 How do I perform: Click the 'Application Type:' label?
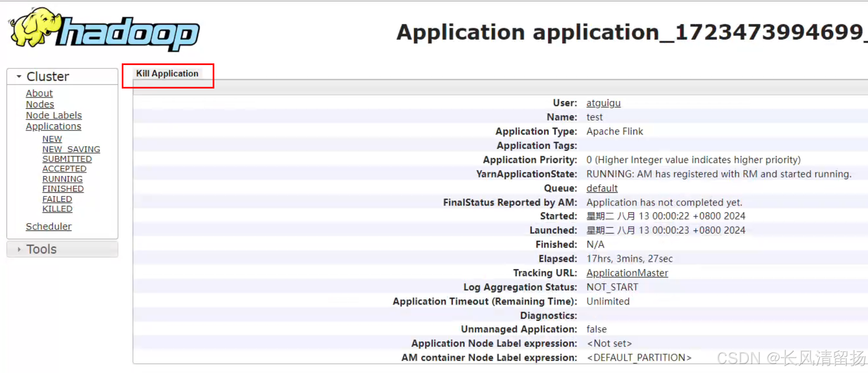[x=536, y=132]
